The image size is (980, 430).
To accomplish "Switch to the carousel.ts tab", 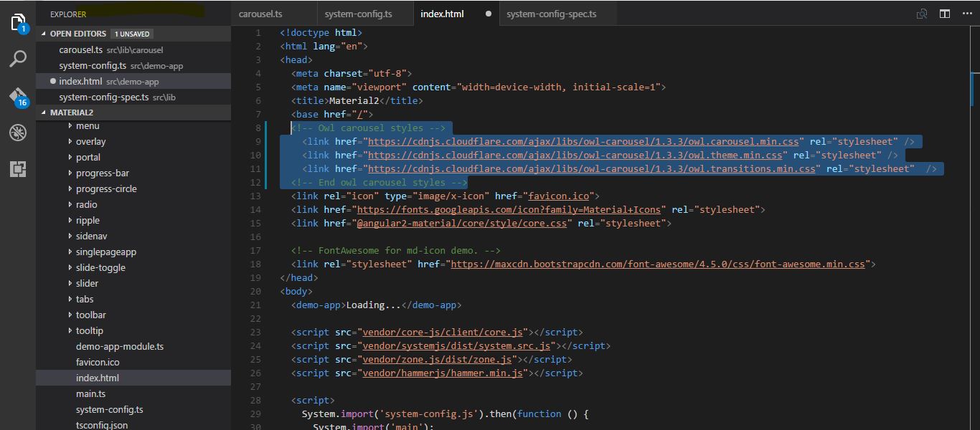I will (x=260, y=13).
